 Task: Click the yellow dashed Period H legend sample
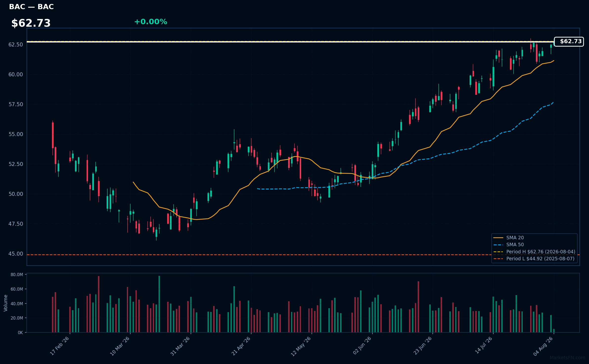(x=498, y=252)
